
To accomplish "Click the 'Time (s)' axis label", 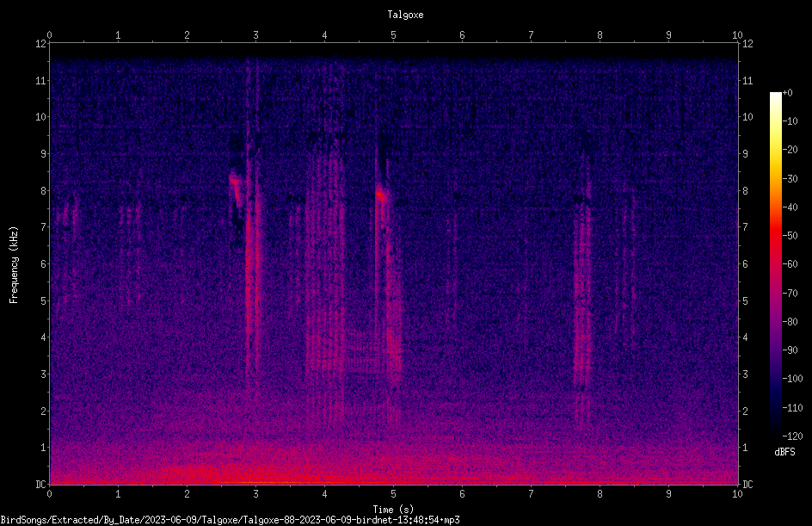I will [394, 510].
